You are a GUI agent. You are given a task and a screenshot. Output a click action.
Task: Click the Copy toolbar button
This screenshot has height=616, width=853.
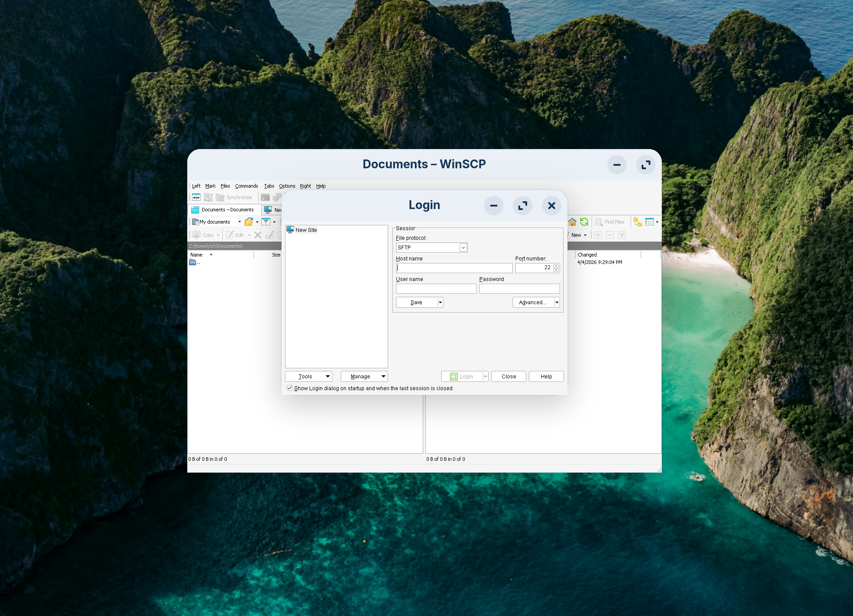(x=203, y=235)
